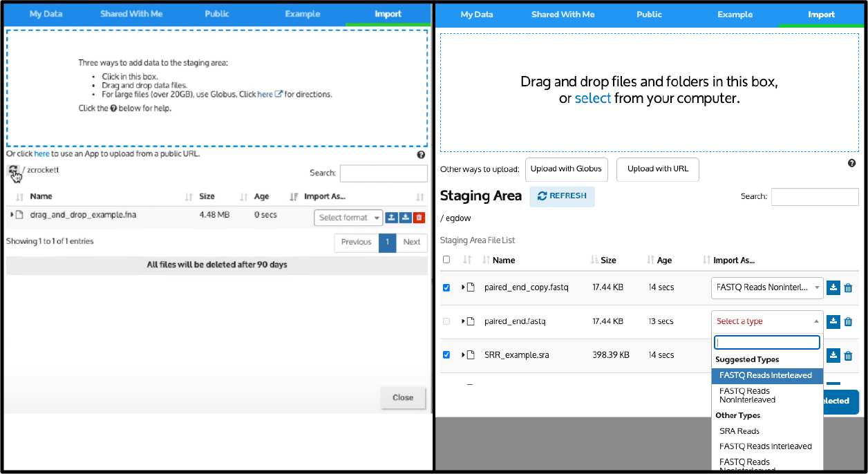Click the refresh icon beside the zcrockett path
Image resolution: width=868 pixels, height=474 pixels.
[15, 171]
